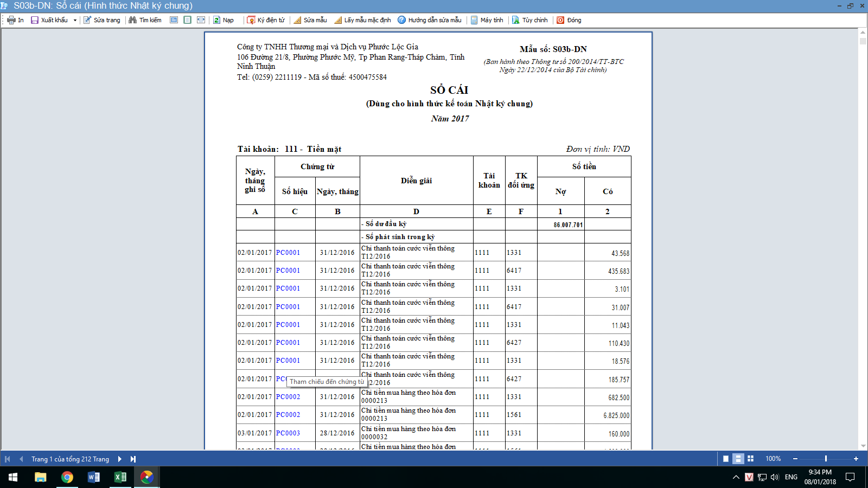Click opening balance value 86.007.701

tap(568, 224)
